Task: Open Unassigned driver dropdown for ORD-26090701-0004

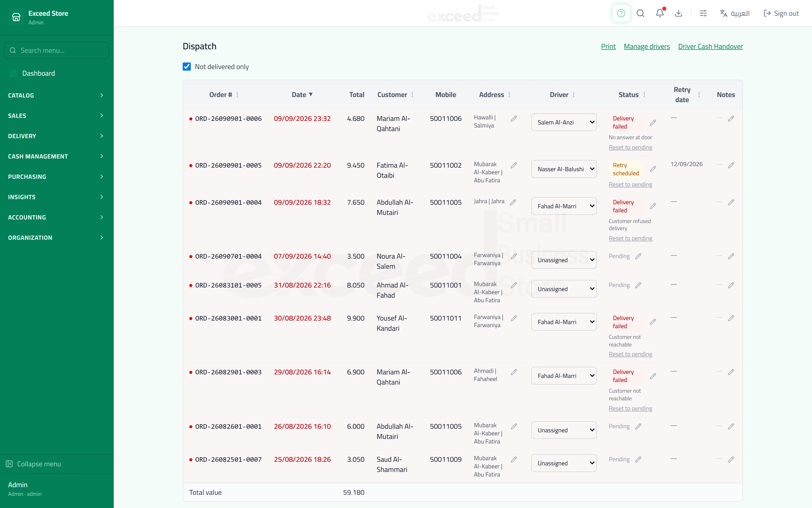Action: point(564,260)
